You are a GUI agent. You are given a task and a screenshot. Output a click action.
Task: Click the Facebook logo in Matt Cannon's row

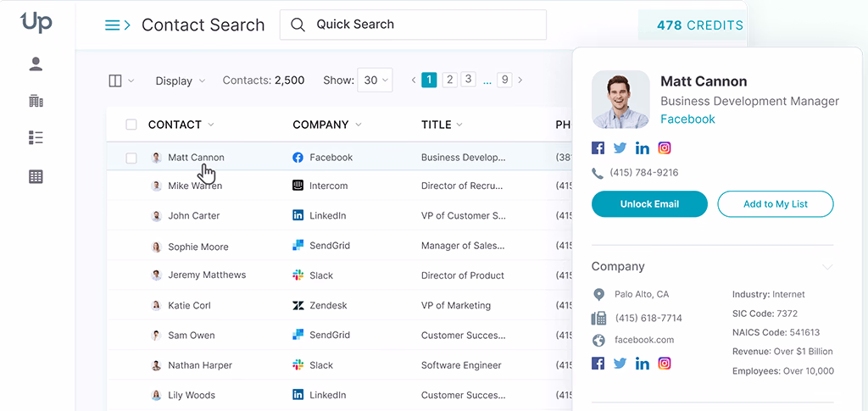pyautogui.click(x=298, y=158)
